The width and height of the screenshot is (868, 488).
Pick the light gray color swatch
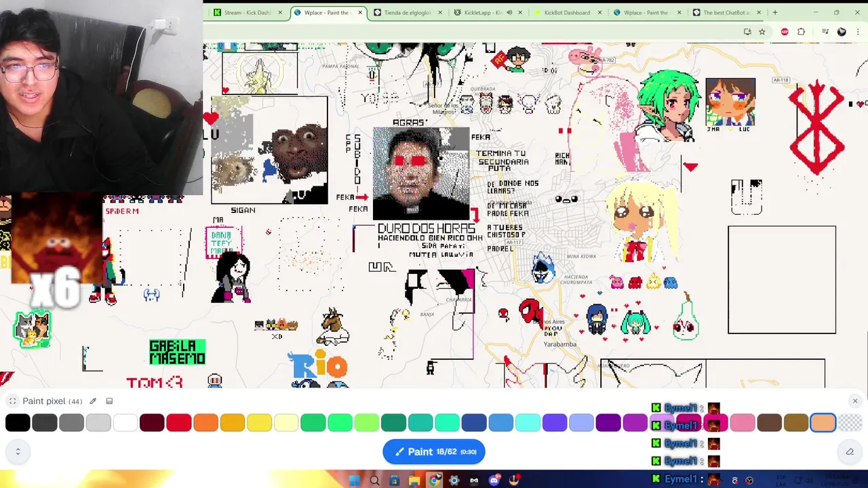[98, 423]
